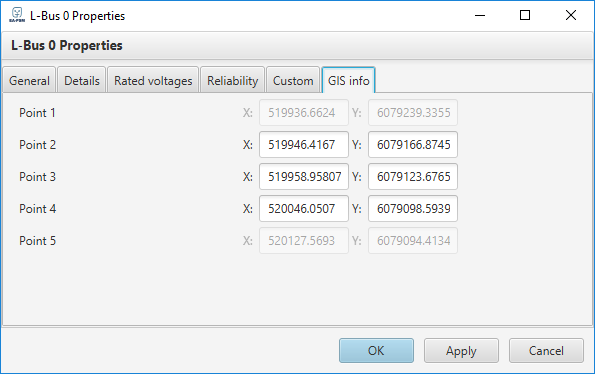Click the application icon in title bar
The height and width of the screenshot is (374, 595).
pos(17,15)
